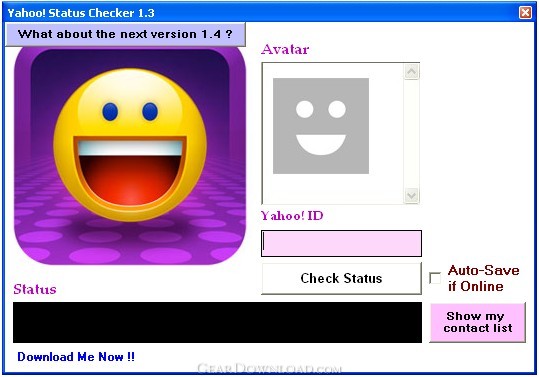This screenshot has width=539, height=377.
Task: Click the Yahoo! ID heading label
Action: point(292,216)
